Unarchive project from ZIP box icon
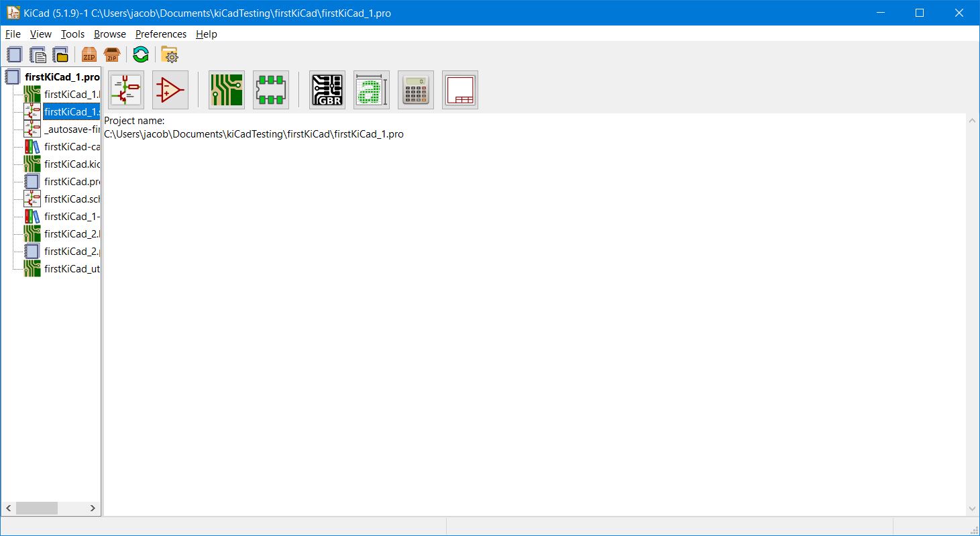 click(111, 55)
